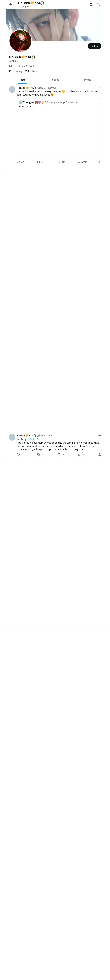
Task: Repost the Apr 4 reply
Action: [x=38, y=455]
